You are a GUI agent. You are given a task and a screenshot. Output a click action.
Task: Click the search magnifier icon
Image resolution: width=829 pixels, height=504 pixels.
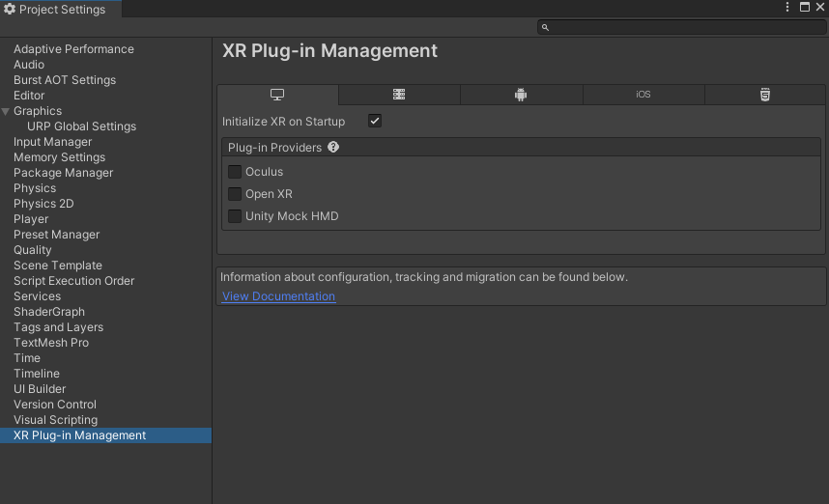tap(545, 27)
